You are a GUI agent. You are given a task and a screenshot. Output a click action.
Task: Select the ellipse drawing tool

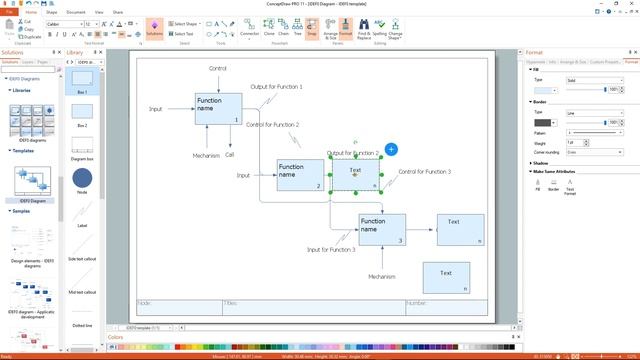pos(209,34)
